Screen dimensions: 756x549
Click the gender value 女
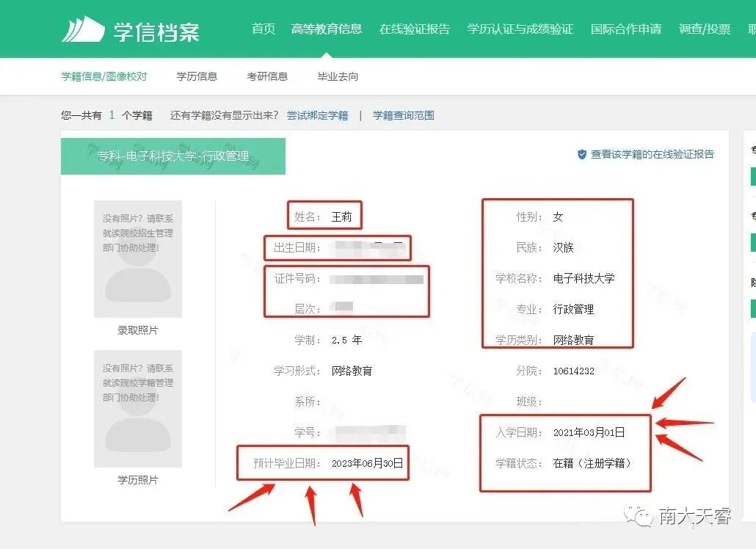click(558, 217)
